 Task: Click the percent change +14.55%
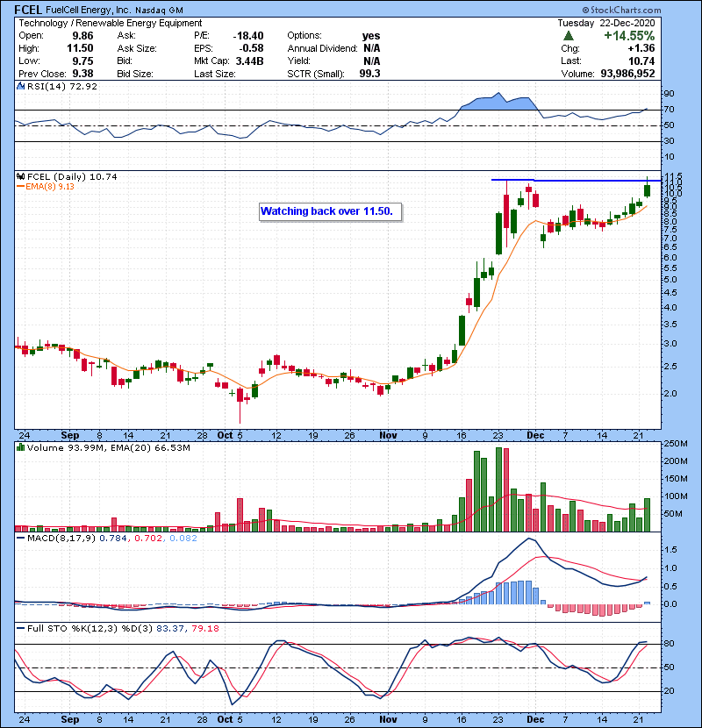coord(629,36)
